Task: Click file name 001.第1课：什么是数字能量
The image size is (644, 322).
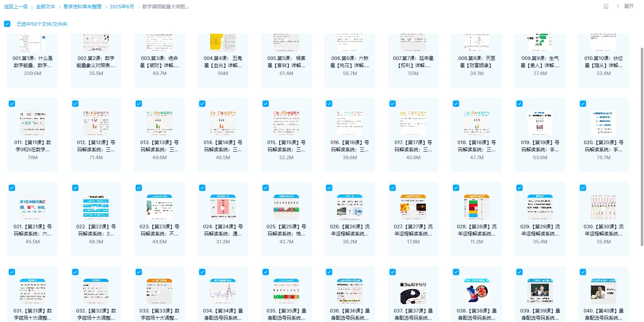Action: point(33,62)
